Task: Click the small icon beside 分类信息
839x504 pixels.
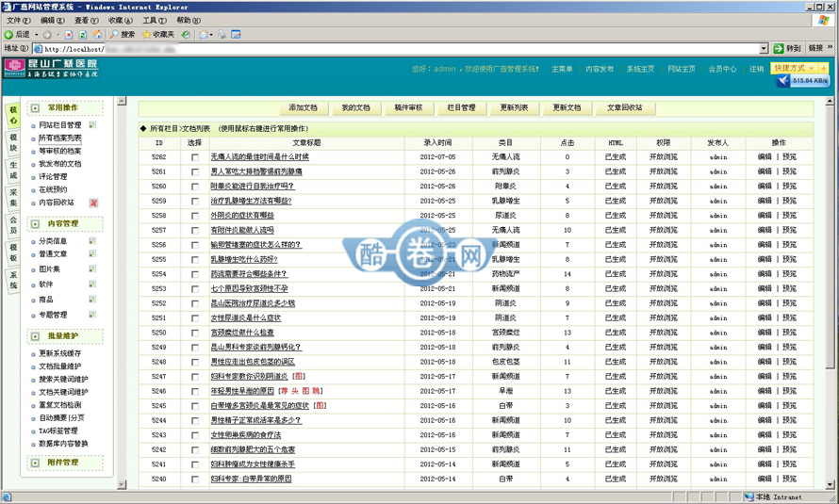Action: pyautogui.click(x=92, y=241)
